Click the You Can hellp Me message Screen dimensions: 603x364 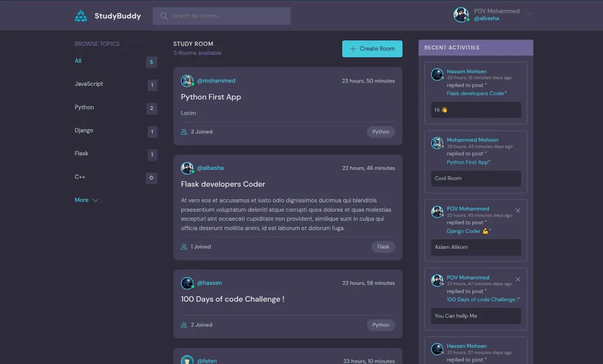click(456, 316)
